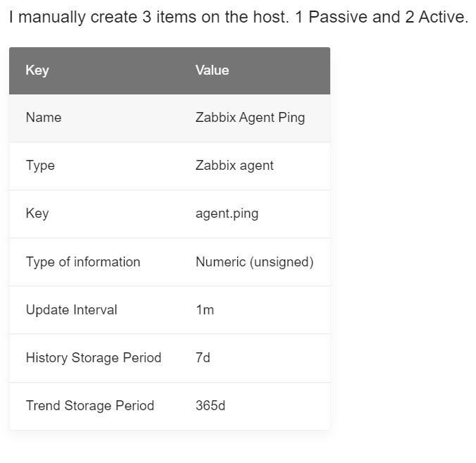Viewport: 476px width, 463px height.
Task: Click the Key label in table body
Action: pos(37,214)
